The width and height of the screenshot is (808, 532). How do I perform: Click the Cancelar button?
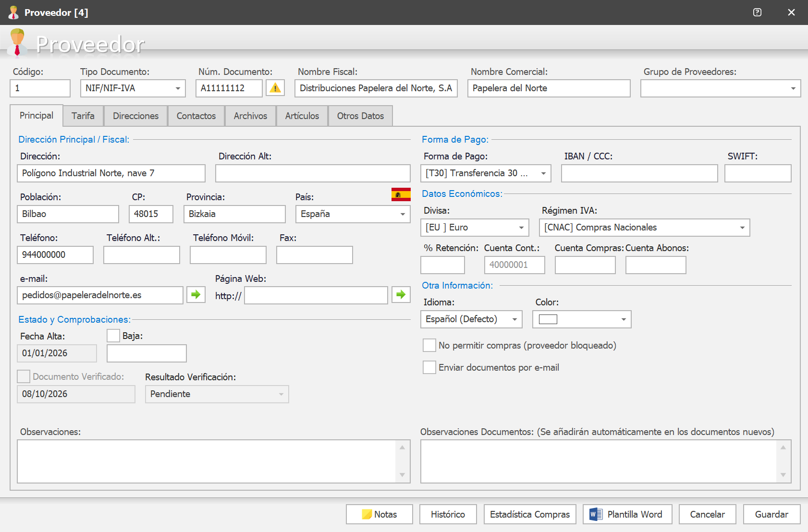pyautogui.click(x=708, y=514)
